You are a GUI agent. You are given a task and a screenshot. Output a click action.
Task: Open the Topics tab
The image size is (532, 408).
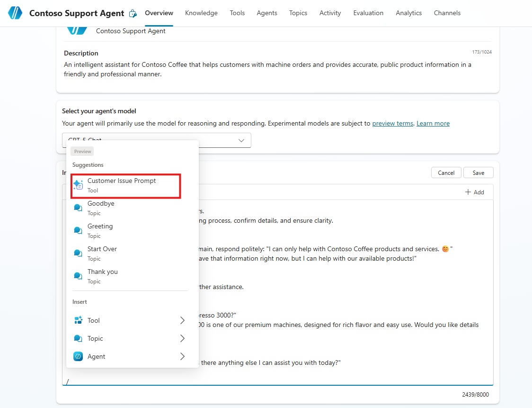298,13
